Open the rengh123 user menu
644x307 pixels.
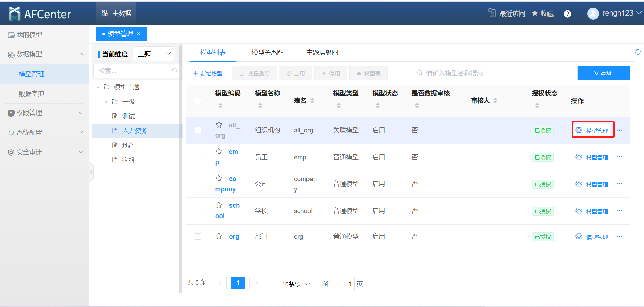pyautogui.click(x=622, y=13)
